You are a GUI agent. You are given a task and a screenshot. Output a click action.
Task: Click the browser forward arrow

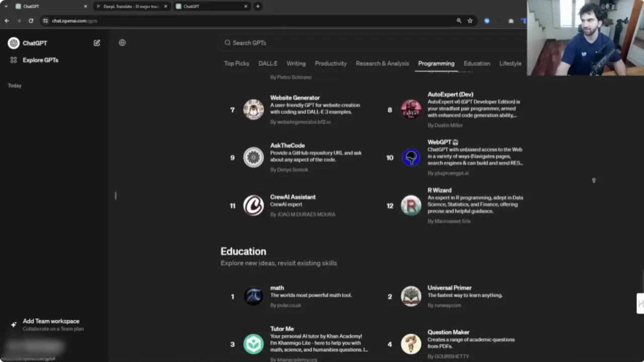click(19, 21)
